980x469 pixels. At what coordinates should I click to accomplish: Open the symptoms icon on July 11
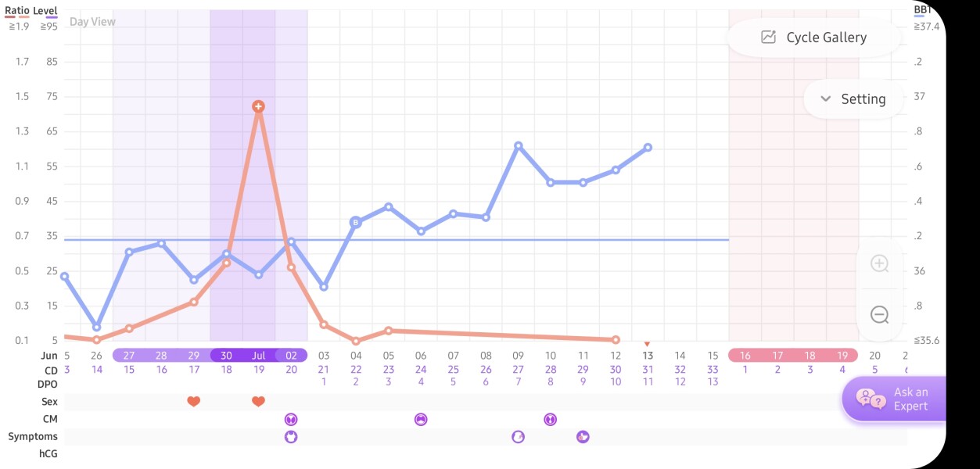[583, 437]
